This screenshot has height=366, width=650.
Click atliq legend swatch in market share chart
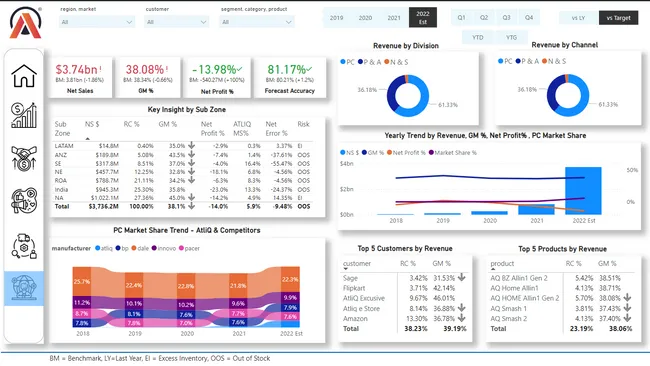[x=97, y=248]
